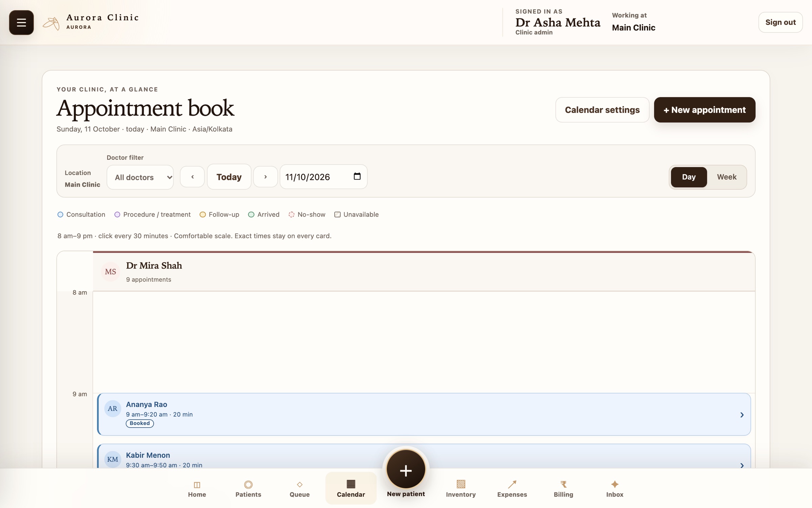Expand Ananya Rao appointment chevron
This screenshot has width=812, height=508.
742,415
